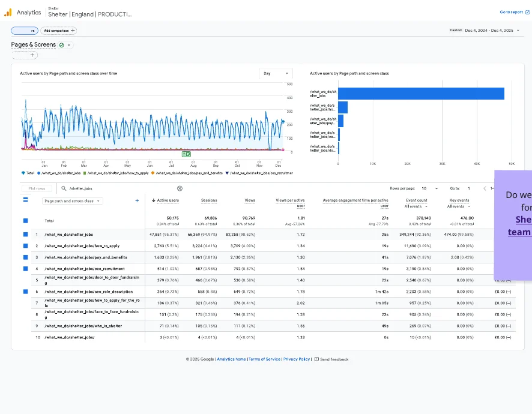532x414 pixels.
Task: Open Rows per page dropdown
Action: click(430, 188)
